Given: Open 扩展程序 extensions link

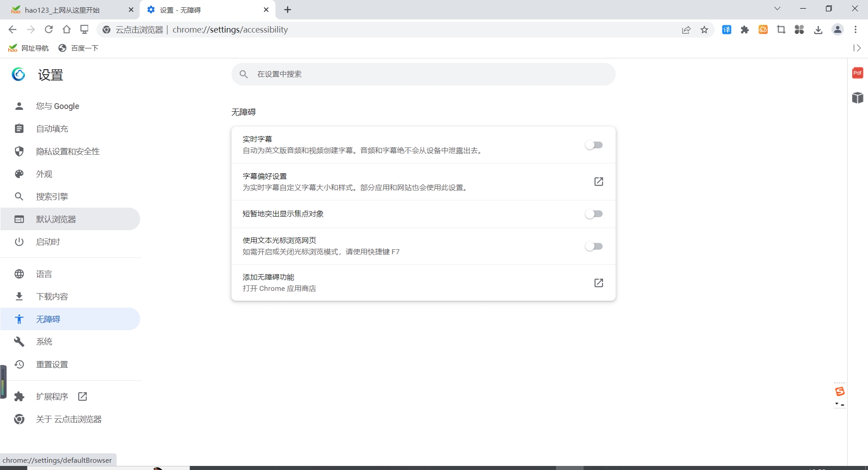Looking at the screenshot, I should (70, 396).
